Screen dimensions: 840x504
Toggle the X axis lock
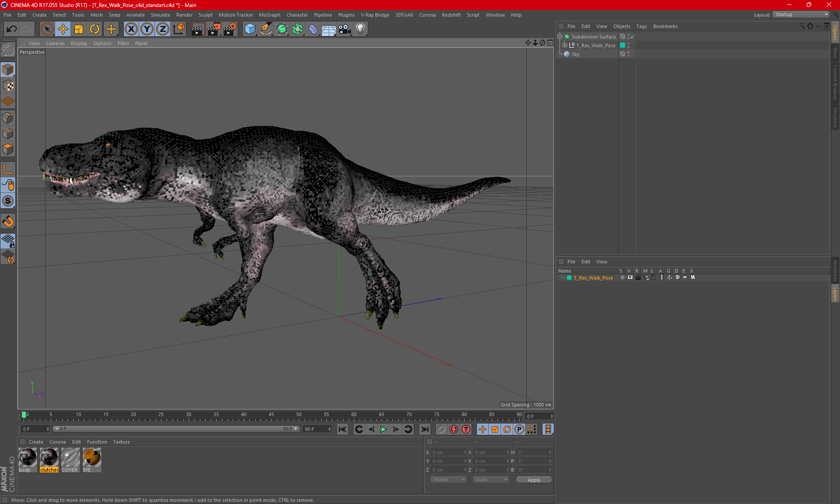[131, 29]
